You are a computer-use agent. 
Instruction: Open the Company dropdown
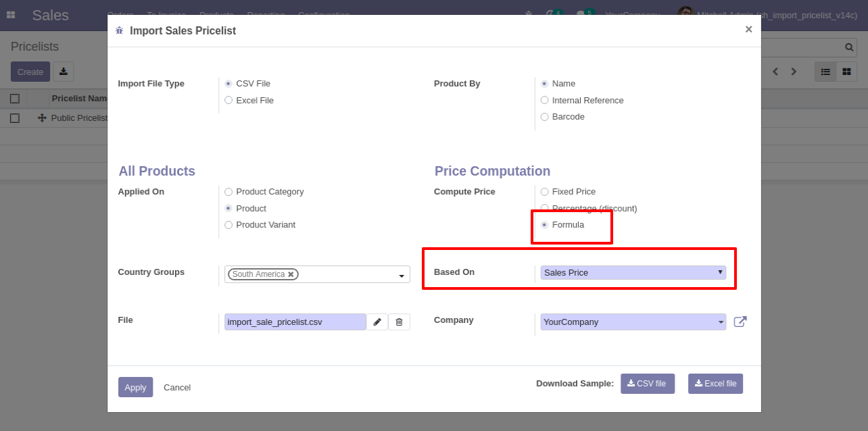tap(633, 322)
